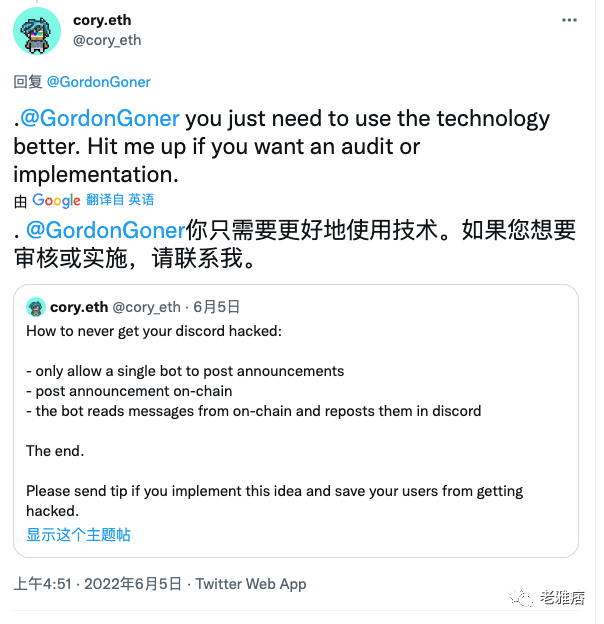
Task: Open the three-dot more options menu
Action: (x=569, y=20)
